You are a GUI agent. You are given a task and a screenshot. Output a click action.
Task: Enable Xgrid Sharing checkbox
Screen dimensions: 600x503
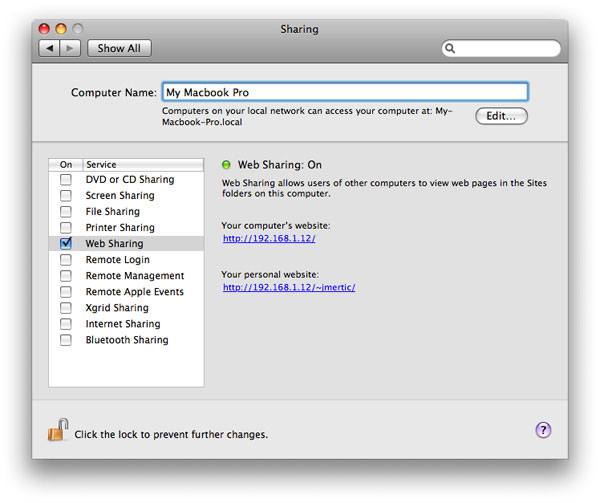(x=66, y=308)
